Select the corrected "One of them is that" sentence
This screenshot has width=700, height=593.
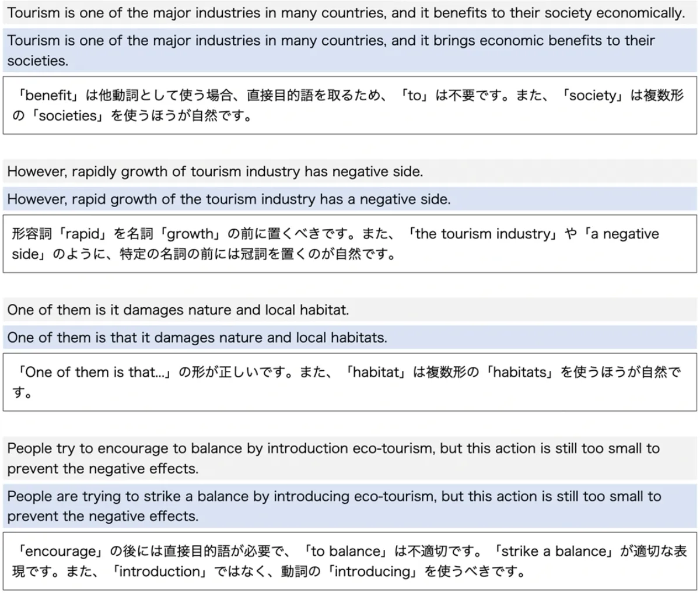tap(197, 338)
